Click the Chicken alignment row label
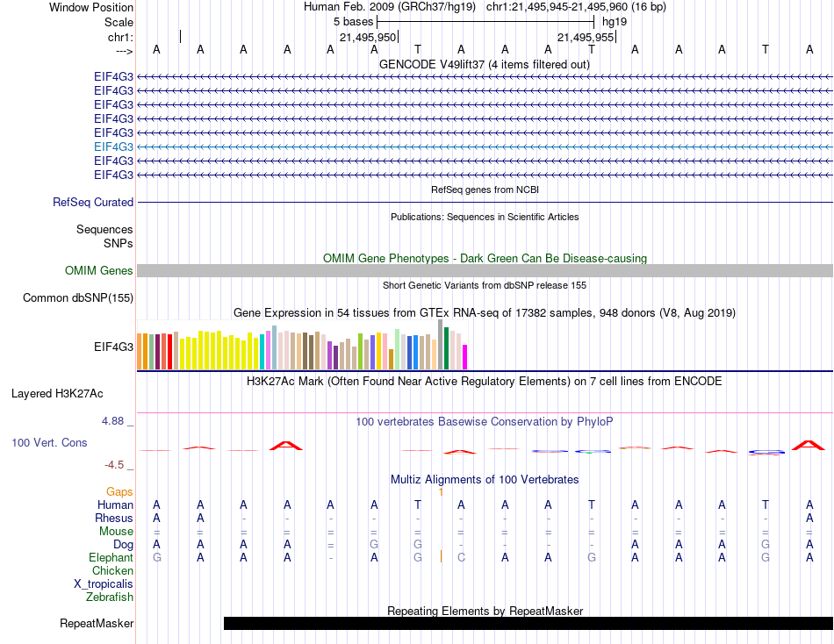Screen dimensions: 834x644 pos(112,570)
